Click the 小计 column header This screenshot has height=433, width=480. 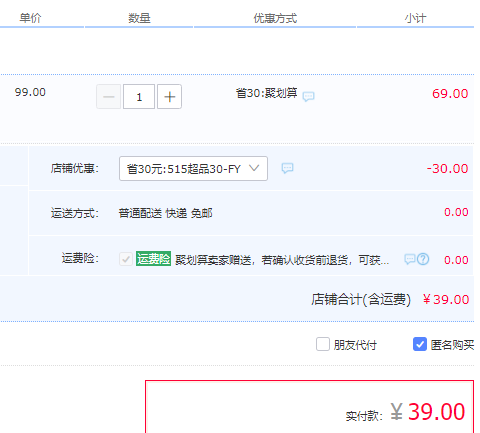point(415,18)
